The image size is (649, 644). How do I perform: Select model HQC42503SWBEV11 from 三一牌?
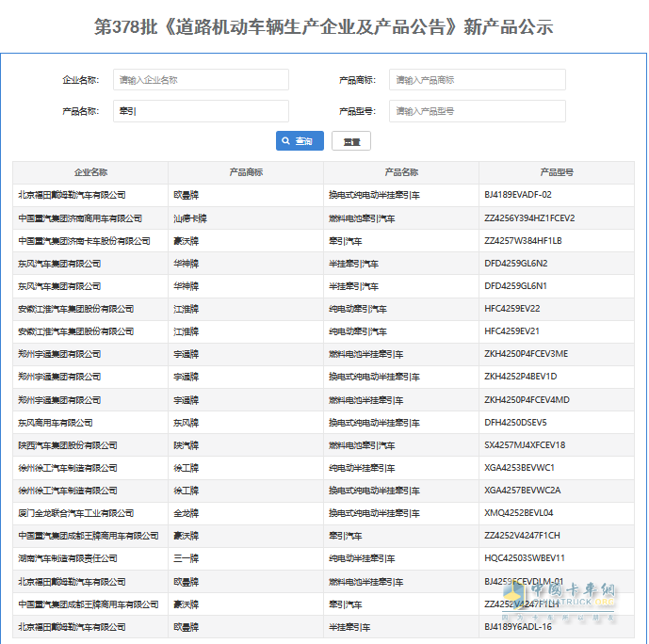click(525, 558)
